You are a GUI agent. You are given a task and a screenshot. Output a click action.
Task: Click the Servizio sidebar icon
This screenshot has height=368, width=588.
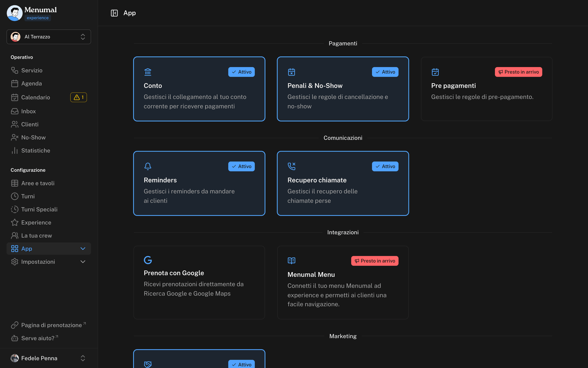click(x=15, y=70)
